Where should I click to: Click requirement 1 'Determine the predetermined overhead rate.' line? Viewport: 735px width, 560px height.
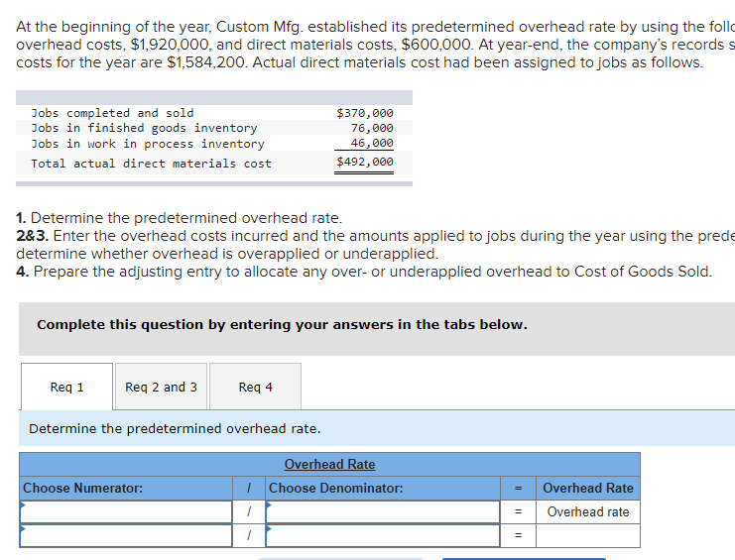click(x=180, y=218)
